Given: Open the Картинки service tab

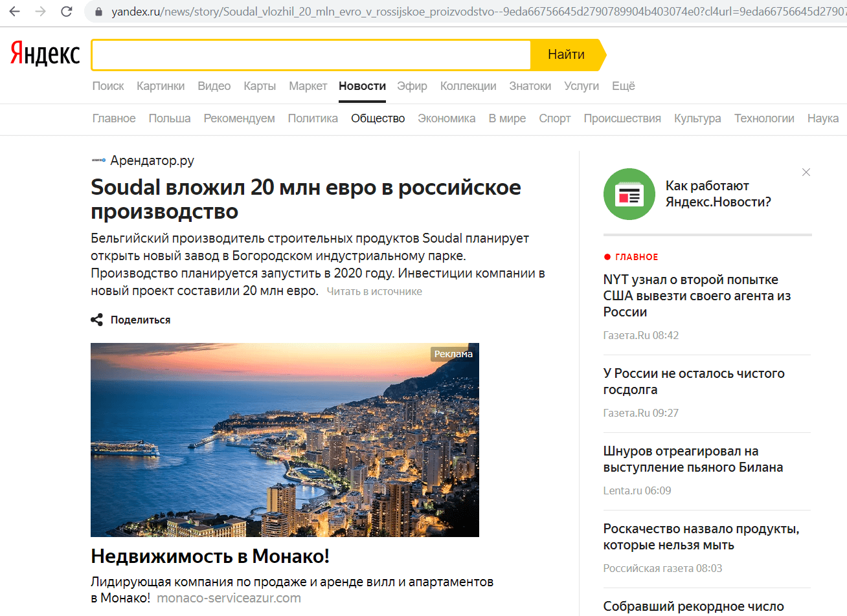Looking at the screenshot, I should (161, 86).
